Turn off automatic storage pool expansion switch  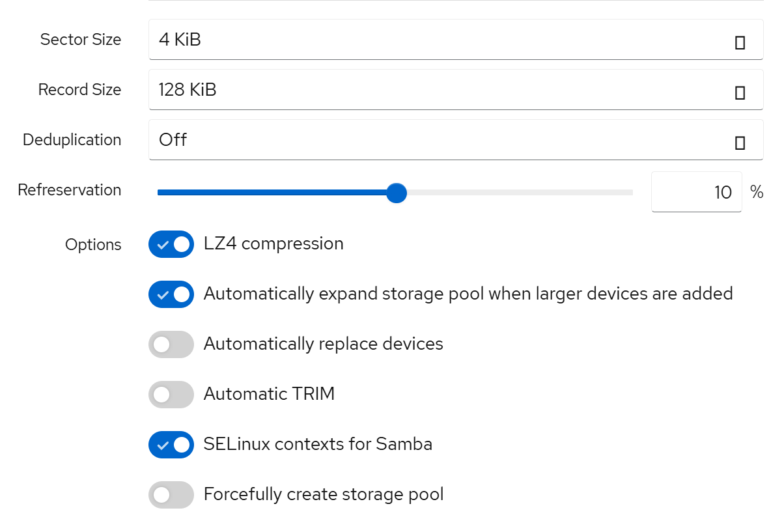tap(171, 294)
